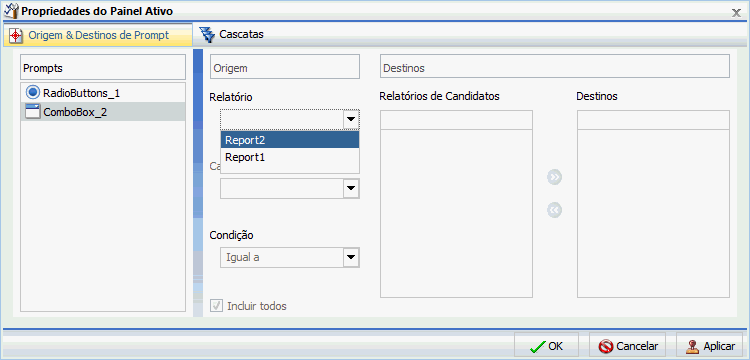This screenshot has height=360, width=750.
Task: Click the Cancelar button
Action: (628, 346)
